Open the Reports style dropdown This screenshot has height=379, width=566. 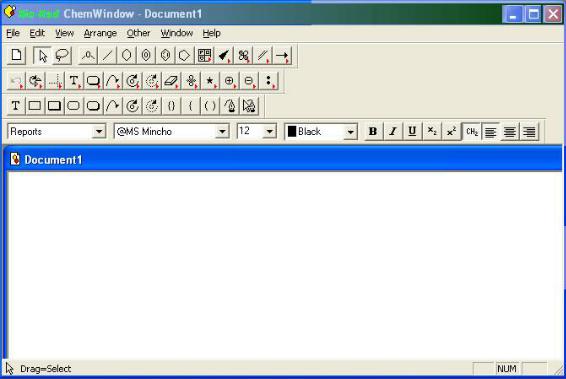tap(99, 131)
